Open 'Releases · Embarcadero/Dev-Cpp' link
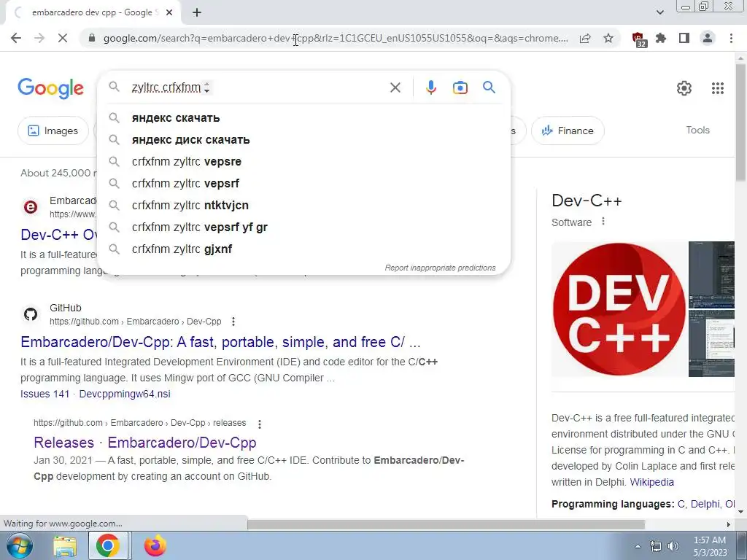 click(145, 443)
